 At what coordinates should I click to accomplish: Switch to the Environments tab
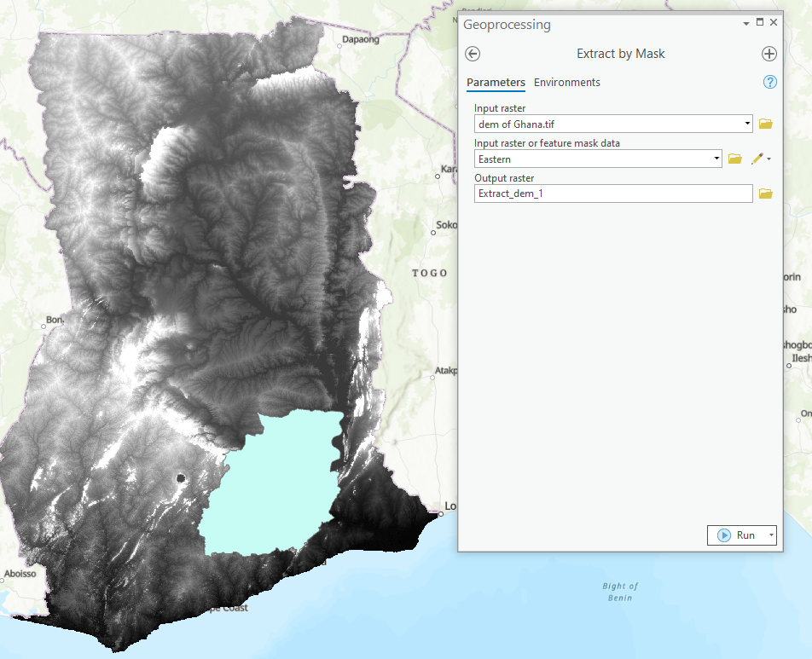click(566, 82)
